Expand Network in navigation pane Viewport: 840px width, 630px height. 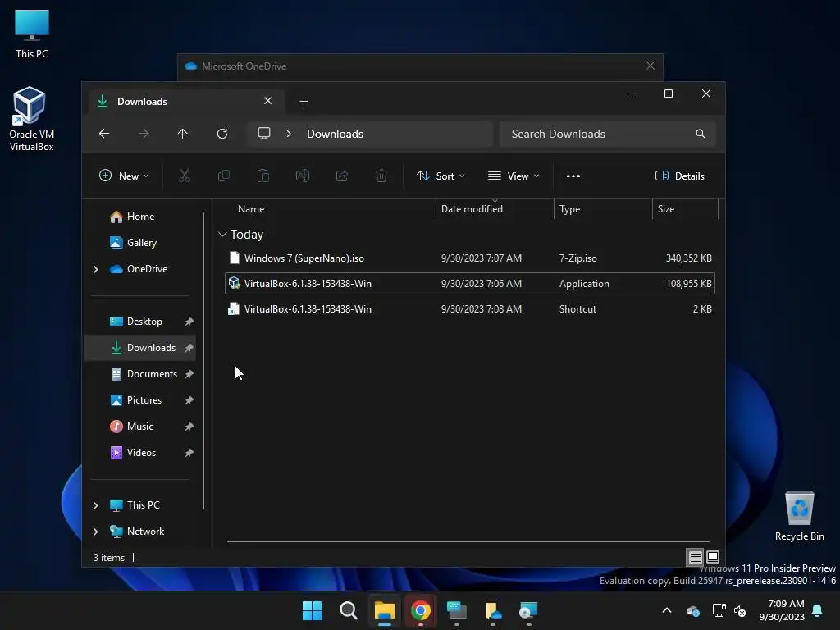pyautogui.click(x=95, y=532)
